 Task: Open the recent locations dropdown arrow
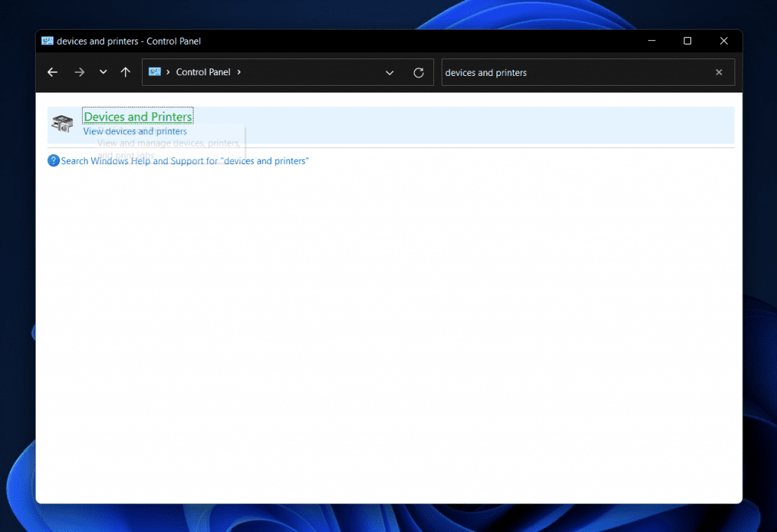pyautogui.click(x=102, y=72)
